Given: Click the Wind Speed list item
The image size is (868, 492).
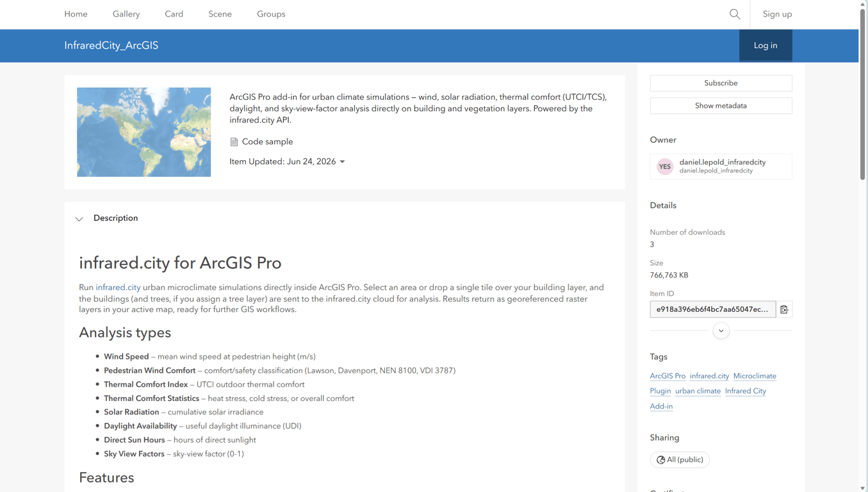Looking at the screenshot, I should [209, 357].
